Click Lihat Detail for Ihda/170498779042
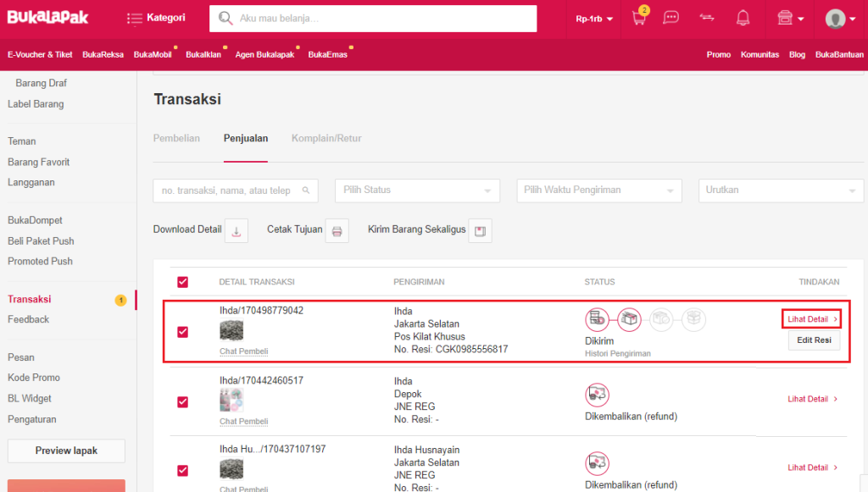The width and height of the screenshot is (868, 492). 811,319
